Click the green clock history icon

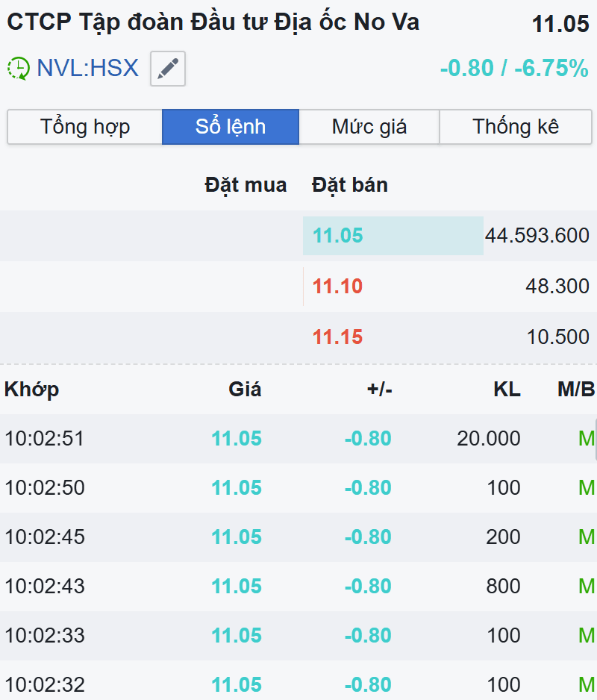(19, 69)
